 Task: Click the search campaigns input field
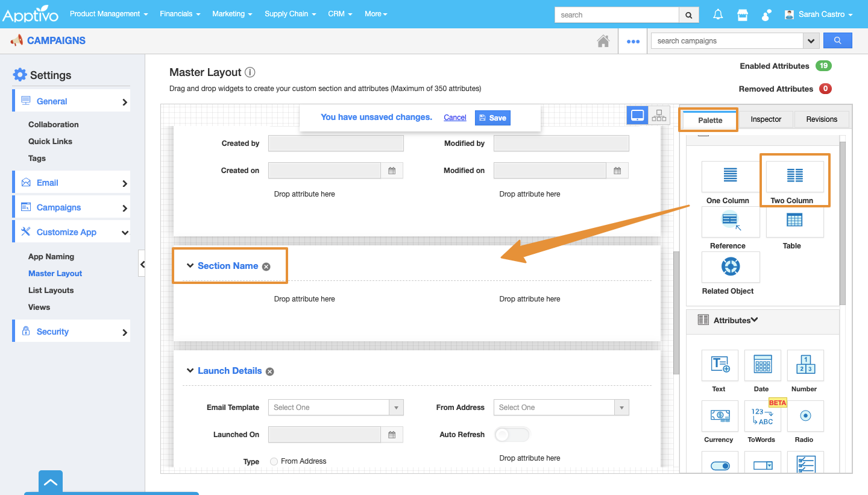tap(727, 41)
